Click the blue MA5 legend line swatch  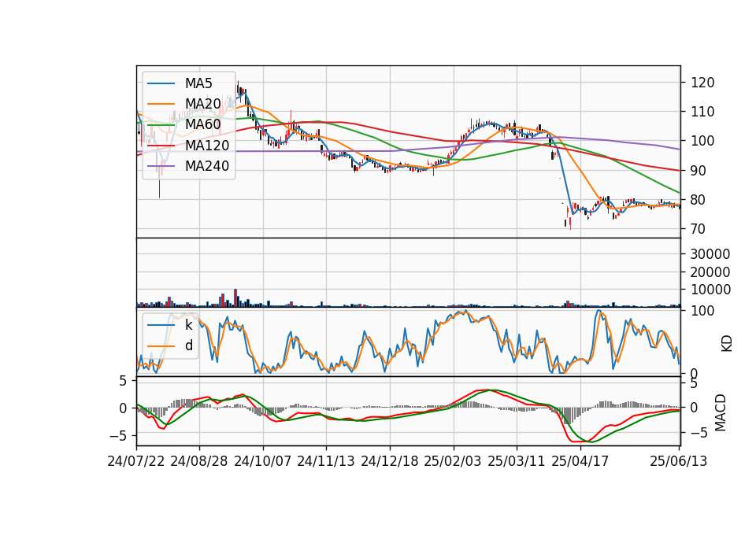coord(161,83)
